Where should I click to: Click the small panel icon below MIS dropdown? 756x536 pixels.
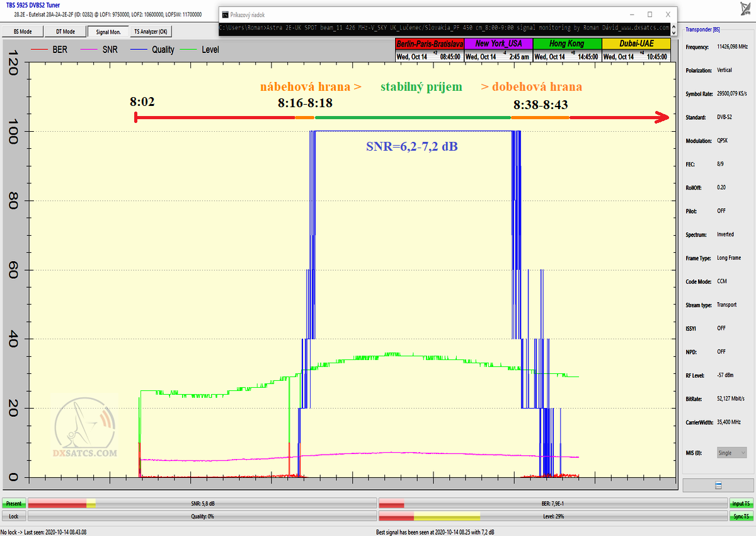(x=718, y=484)
